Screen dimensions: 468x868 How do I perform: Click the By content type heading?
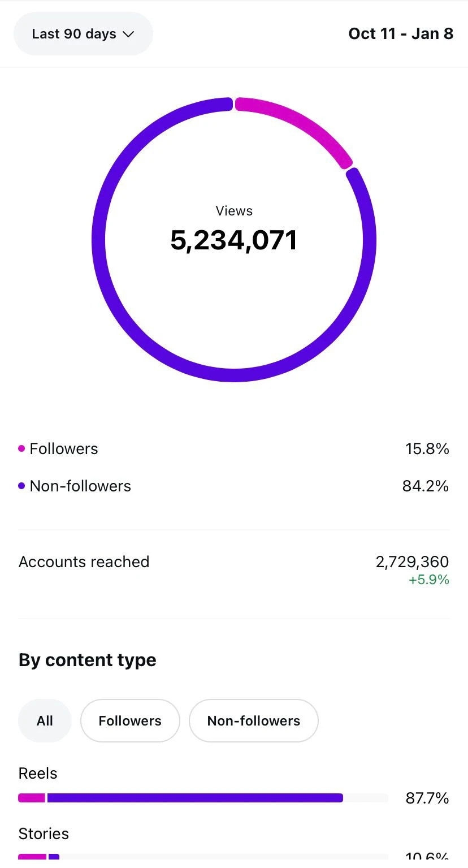click(x=87, y=659)
